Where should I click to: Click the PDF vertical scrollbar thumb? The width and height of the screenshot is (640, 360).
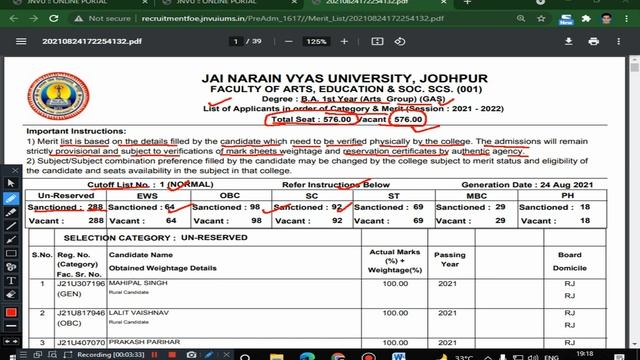pos(635,67)
